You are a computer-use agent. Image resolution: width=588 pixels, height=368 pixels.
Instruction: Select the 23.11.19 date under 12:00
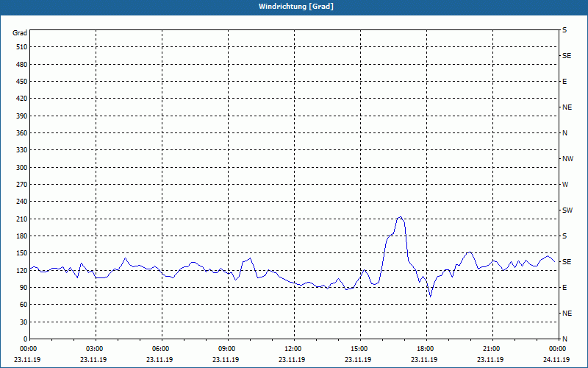(x=292, y=360)
